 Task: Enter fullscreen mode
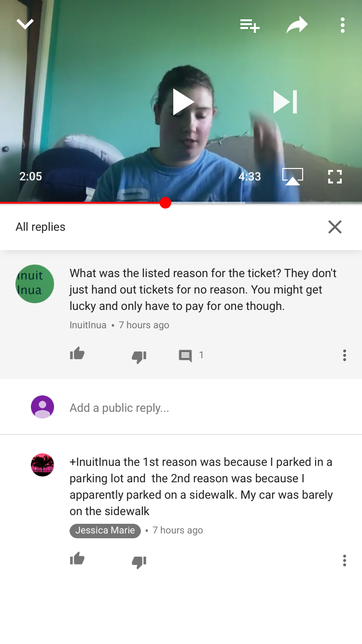[335, 177]
